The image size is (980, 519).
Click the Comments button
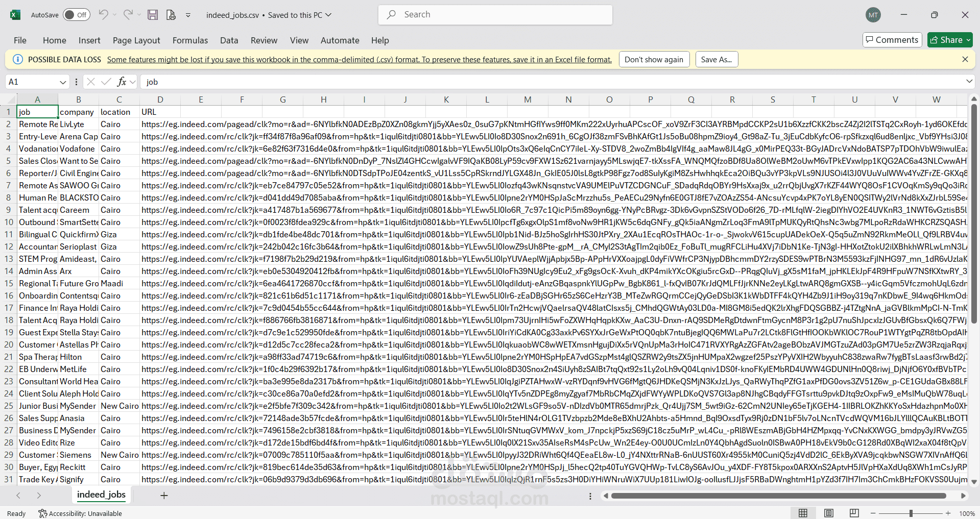pos(892,40)
